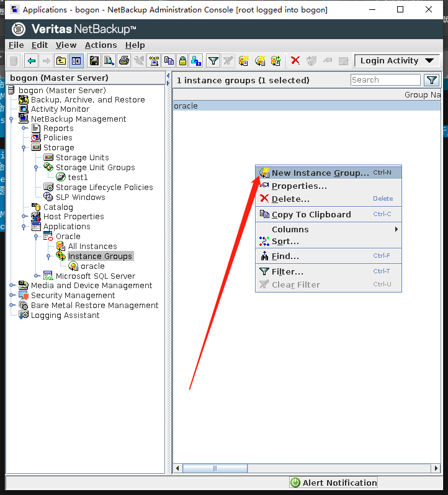448x495 pixels.
Task: Click the funnel filter toolbar icon
Action: [213, 61]
